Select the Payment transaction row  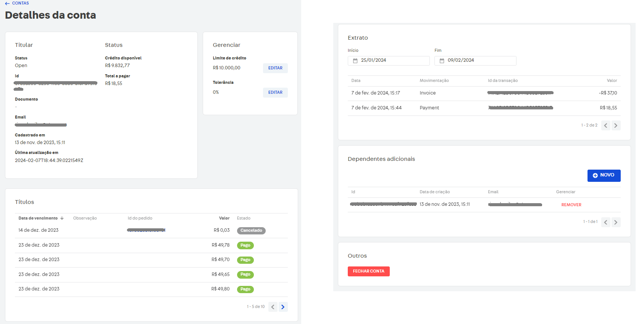(484, 108)
